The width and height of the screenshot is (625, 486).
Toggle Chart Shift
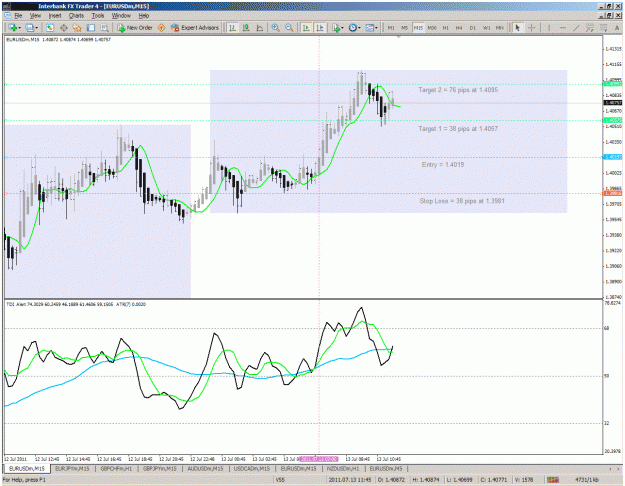(320, 28)
